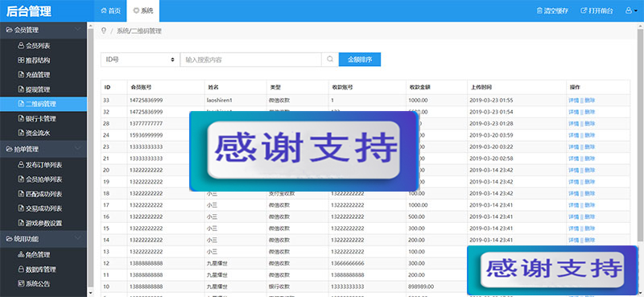The image size is (644, 297).
Task: Open 数据库管理 in the sidebar
Action: [x=37, y=270]
